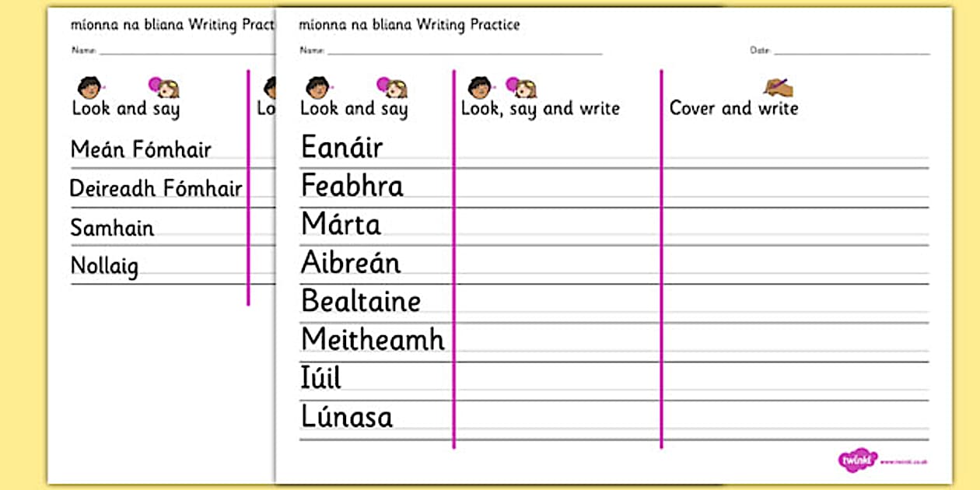Click the boy icon above 'Look, say and write'
The width and height of the screenshot is (980, 490).
click(479, 87)
